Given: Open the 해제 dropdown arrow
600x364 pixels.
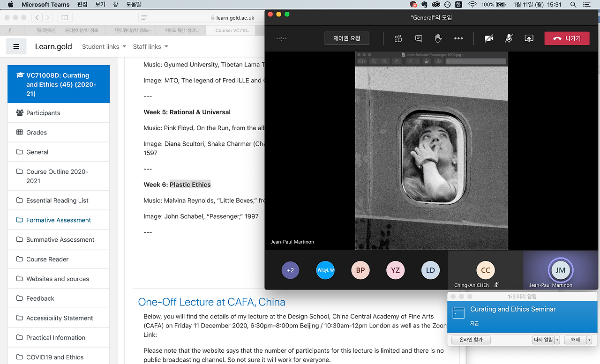Looking at the screenshot, I should (x=589, y=340).
